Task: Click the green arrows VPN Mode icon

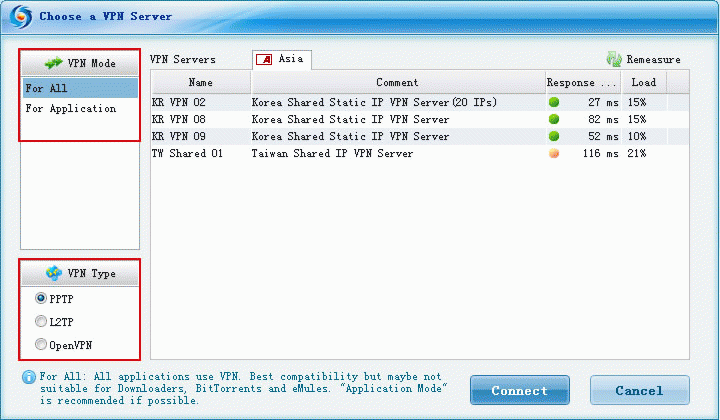Action: (54, 63)
